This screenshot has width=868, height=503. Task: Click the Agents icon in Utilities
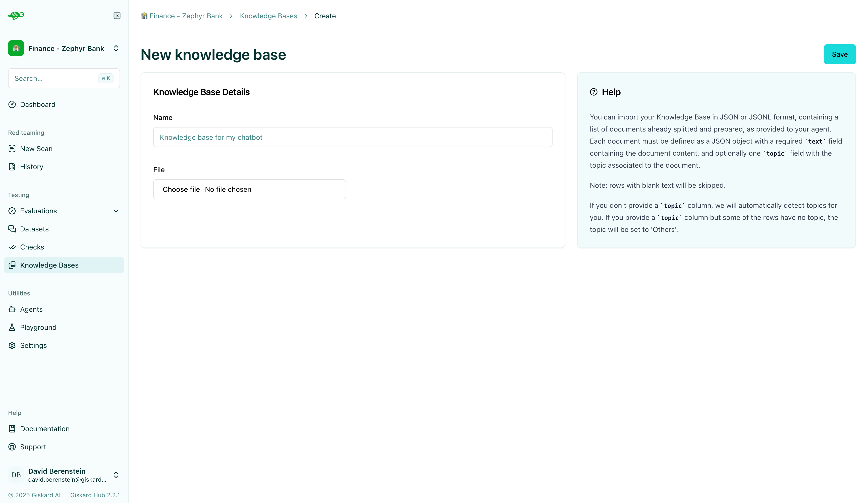[x=12, y=309]
